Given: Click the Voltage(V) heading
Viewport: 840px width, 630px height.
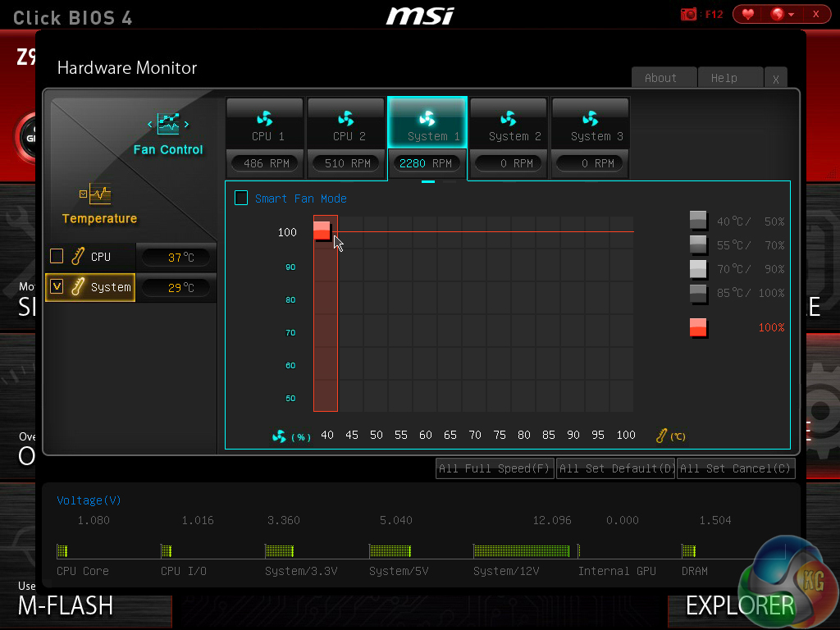Looking at the screenshot, I should click(x=89, y=500).
